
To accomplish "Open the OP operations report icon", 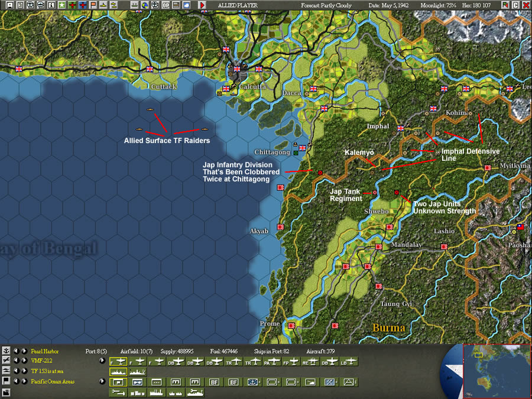I will (x=166, y=5).
